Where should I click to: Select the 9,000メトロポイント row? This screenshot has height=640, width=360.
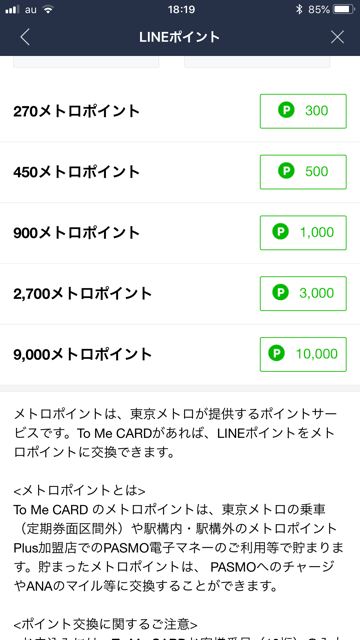click(x=180, y=354)
